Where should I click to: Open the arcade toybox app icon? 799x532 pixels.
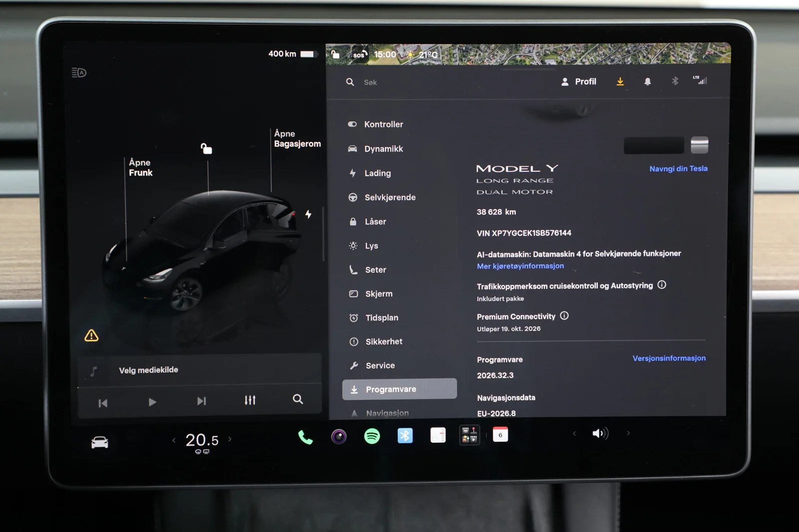469,435
